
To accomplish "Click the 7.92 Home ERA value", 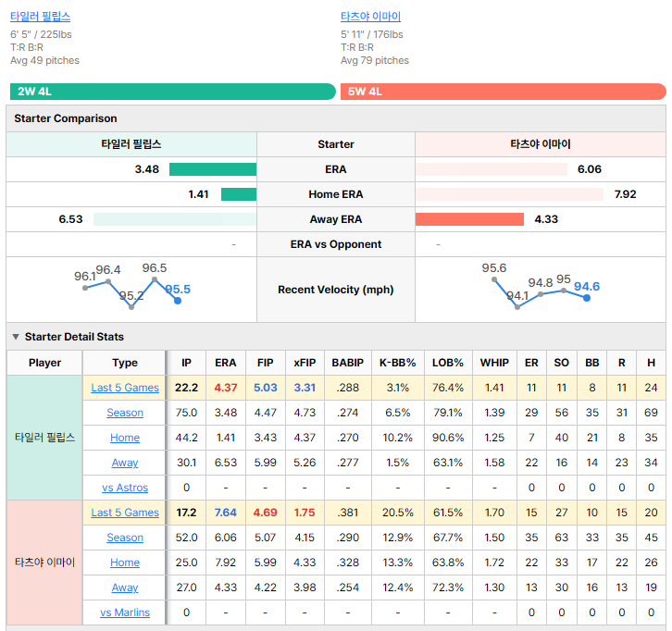I will pos(626,194).
